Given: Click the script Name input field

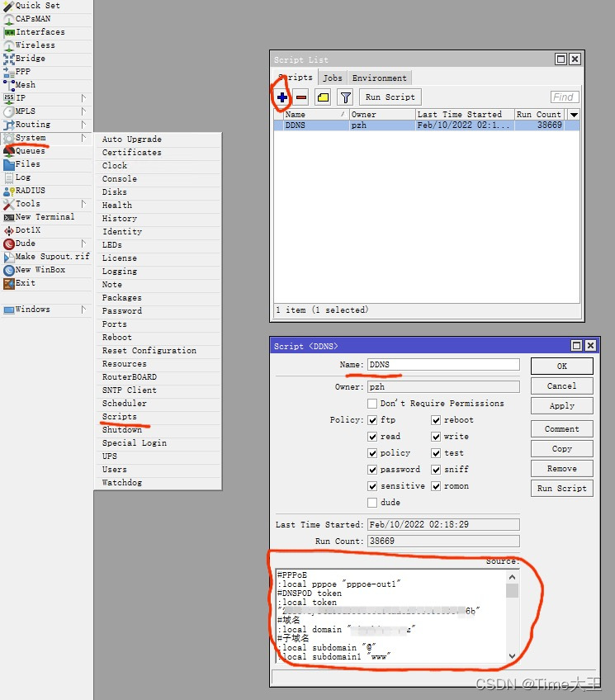Looking at the screenshot, I should click(x=443, y=365).
